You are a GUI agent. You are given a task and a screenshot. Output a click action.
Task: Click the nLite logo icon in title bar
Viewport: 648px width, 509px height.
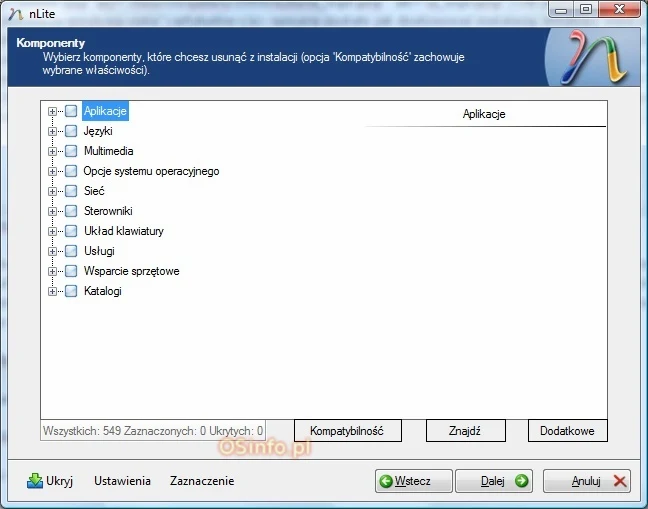pos(14,10)
